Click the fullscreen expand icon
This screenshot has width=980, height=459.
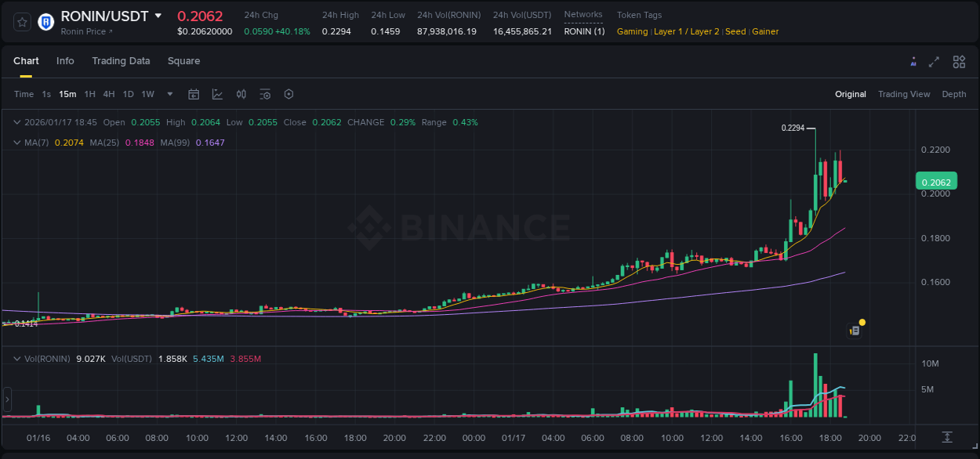coord(935,61)
